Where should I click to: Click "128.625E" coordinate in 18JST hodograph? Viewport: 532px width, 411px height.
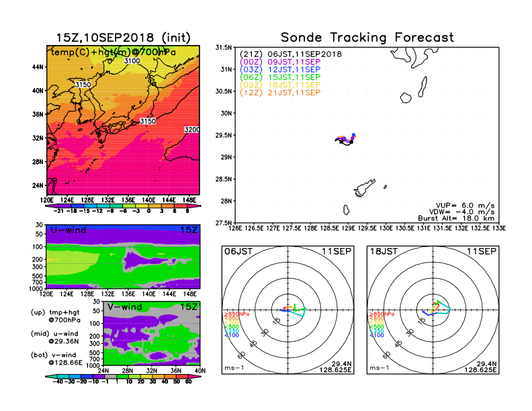pyautogui.click(x=480, y=370)
